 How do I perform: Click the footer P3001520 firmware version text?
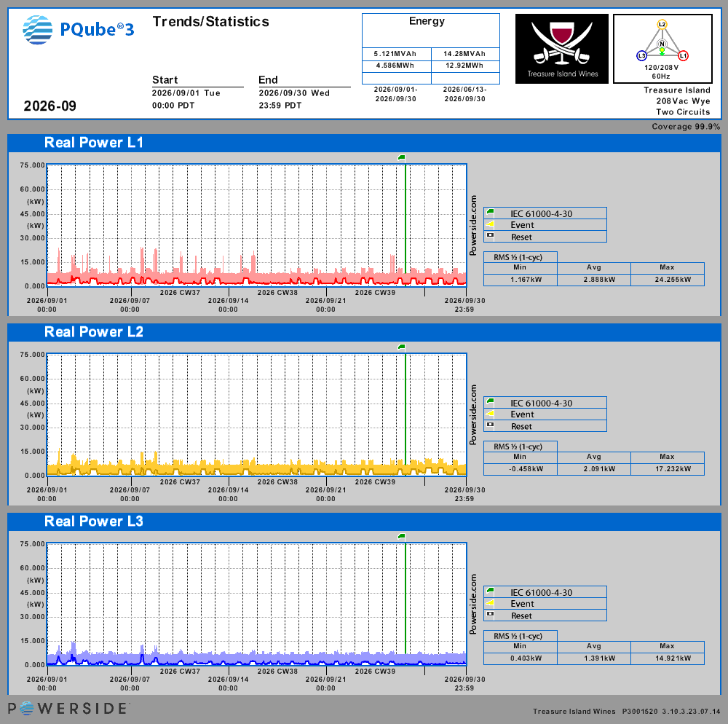[x=671, y=712]
